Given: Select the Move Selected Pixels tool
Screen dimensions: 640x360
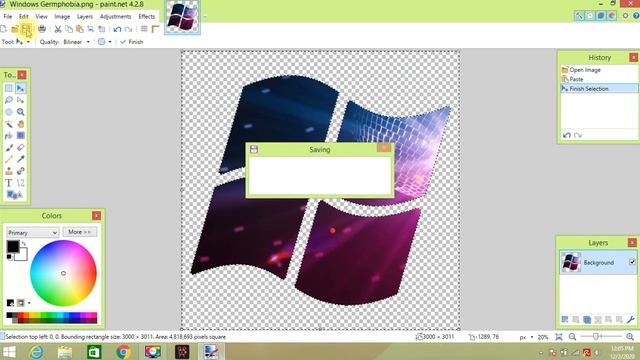Looking at the screenshot, I should [20, 88].
